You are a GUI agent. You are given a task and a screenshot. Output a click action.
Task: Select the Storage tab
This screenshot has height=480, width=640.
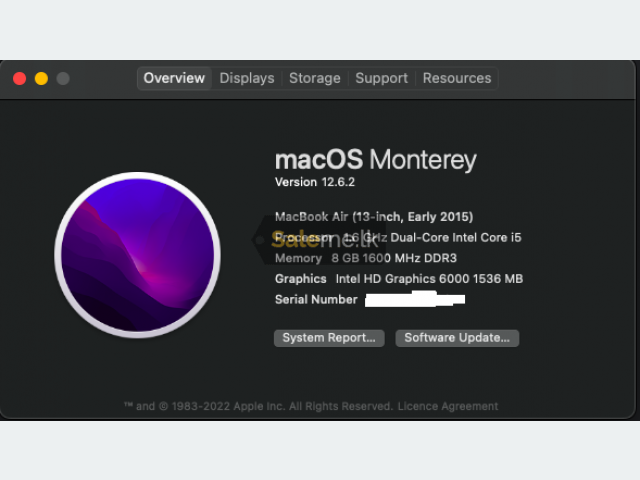click(315, 78)
